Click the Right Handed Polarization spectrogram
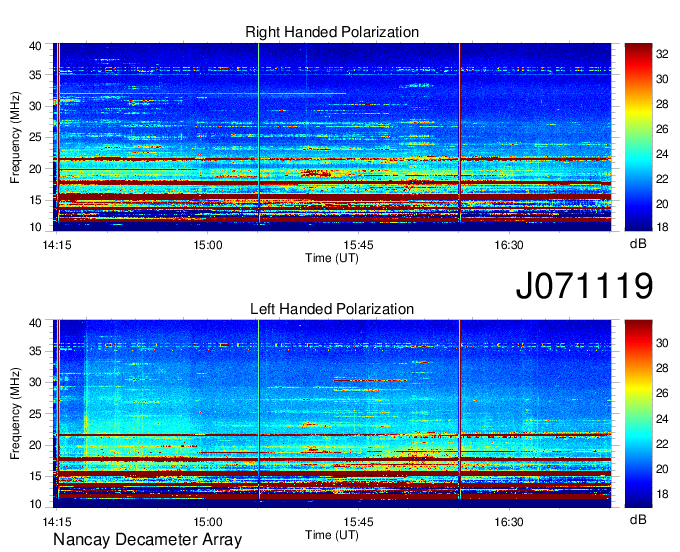 click(x=332, y=137)
